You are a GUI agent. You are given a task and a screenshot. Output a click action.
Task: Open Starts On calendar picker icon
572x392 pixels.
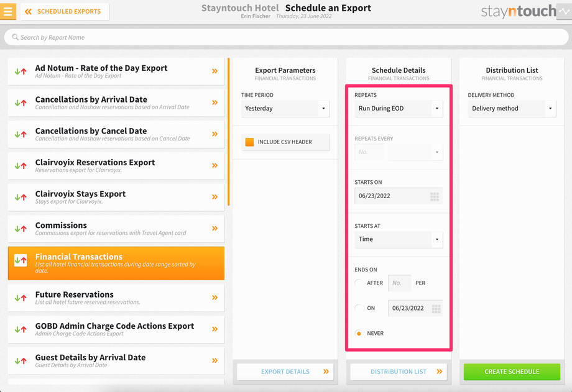click(x=435, y=196)
